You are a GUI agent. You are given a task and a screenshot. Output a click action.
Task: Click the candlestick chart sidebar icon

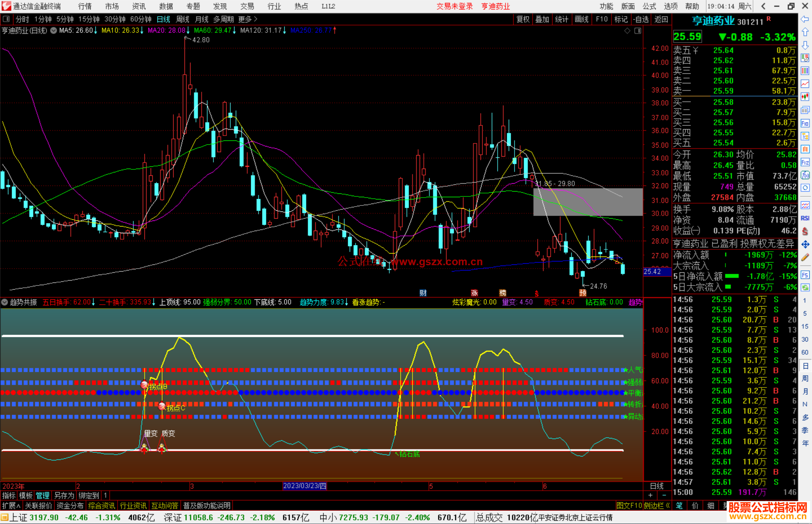click(805, 97)
